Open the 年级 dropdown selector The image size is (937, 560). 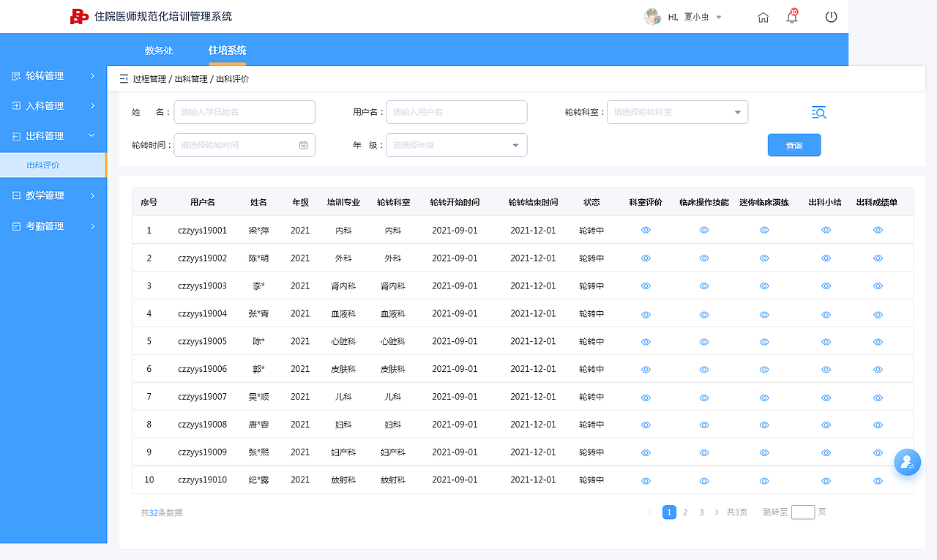click(x=456, y=145)
